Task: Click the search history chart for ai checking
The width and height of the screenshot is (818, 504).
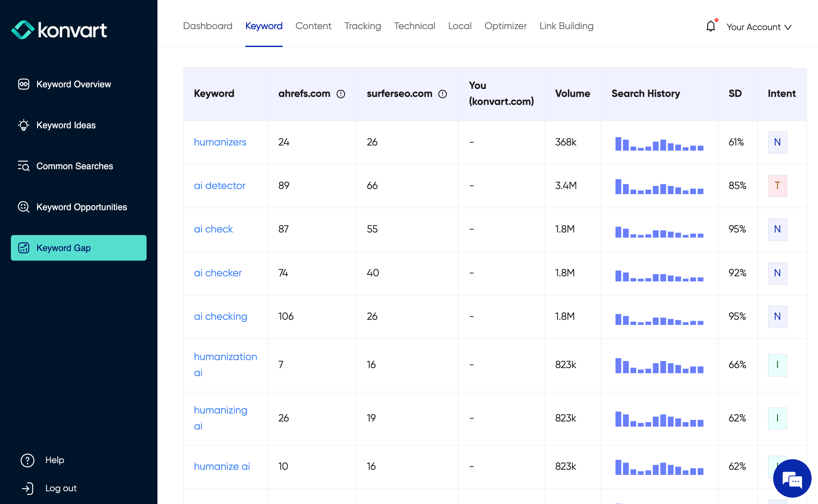Action: [659, 319]
